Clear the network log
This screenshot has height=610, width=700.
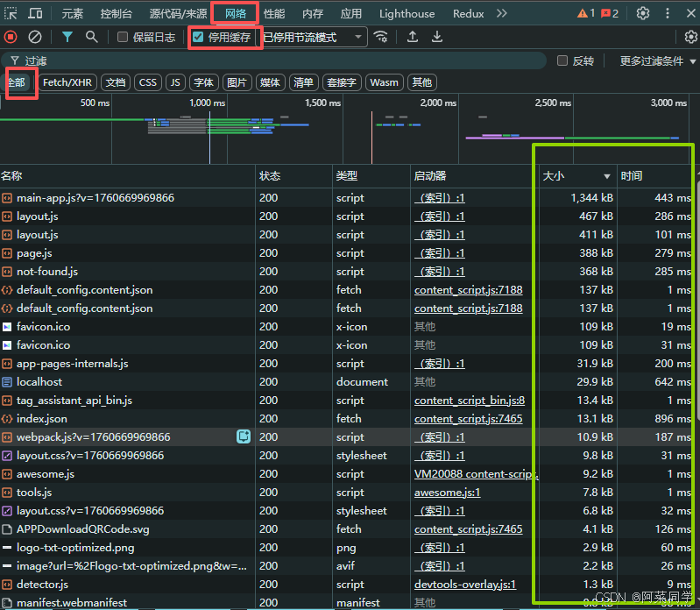[x=35, y=37]
